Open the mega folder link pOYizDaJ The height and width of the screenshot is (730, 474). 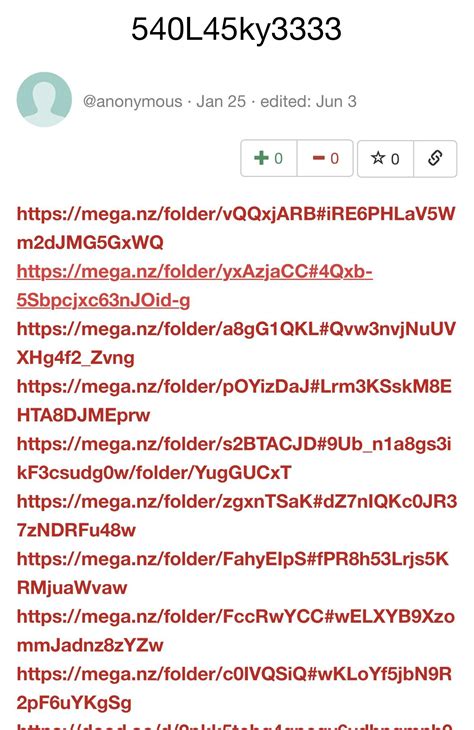point(234,400)
